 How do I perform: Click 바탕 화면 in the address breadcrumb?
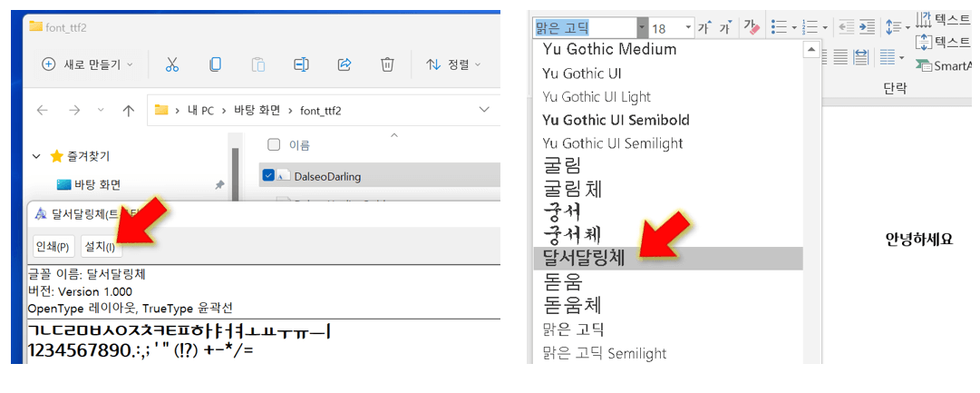point(257,111)
